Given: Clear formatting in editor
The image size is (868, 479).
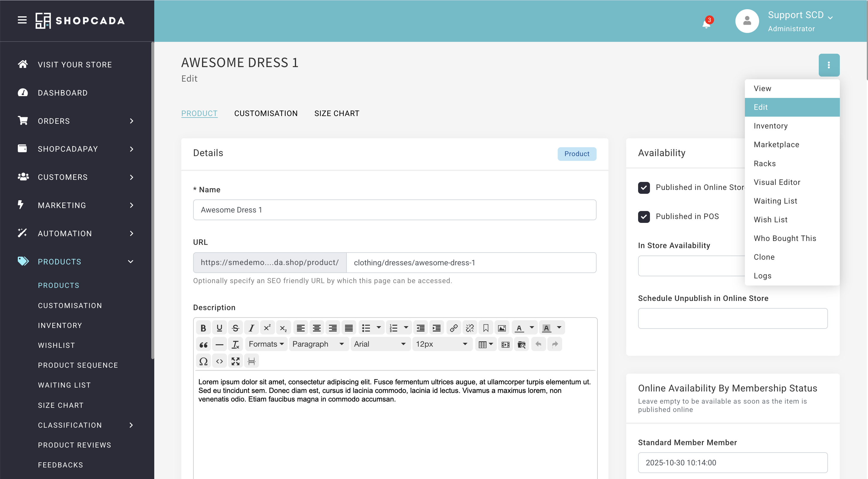Looking at the screenshot, I should click(236, 344).
